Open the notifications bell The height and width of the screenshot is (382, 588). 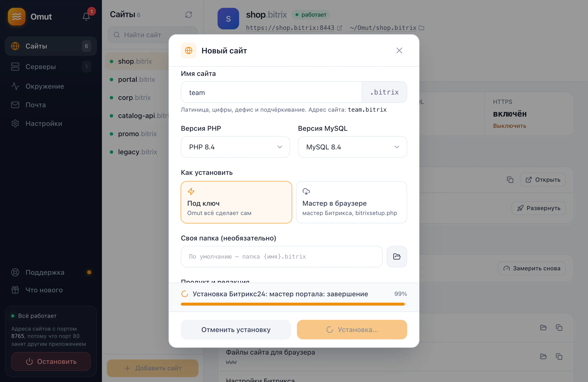coord(86,17)
